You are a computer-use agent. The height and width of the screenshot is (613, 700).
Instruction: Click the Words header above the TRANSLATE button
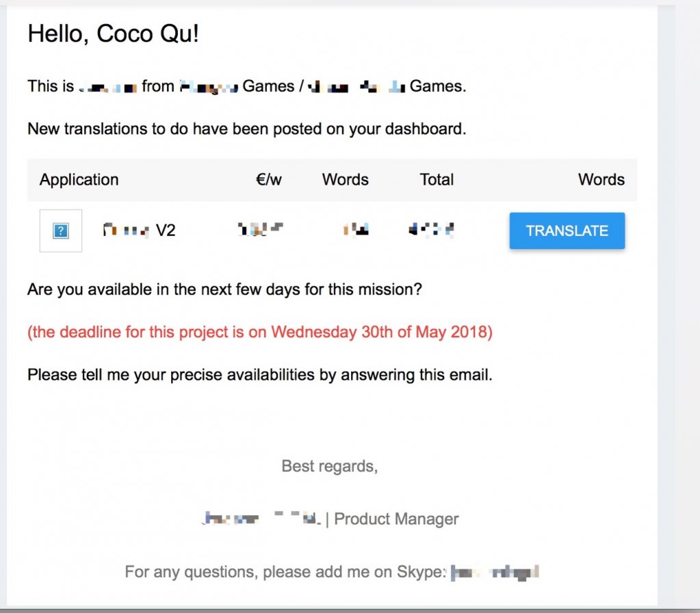click(x=601, y=179)
